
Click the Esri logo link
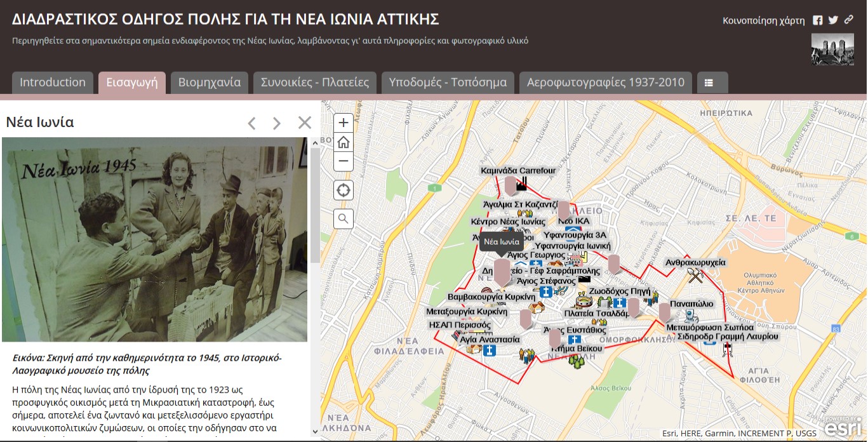[x=843, y=428]
